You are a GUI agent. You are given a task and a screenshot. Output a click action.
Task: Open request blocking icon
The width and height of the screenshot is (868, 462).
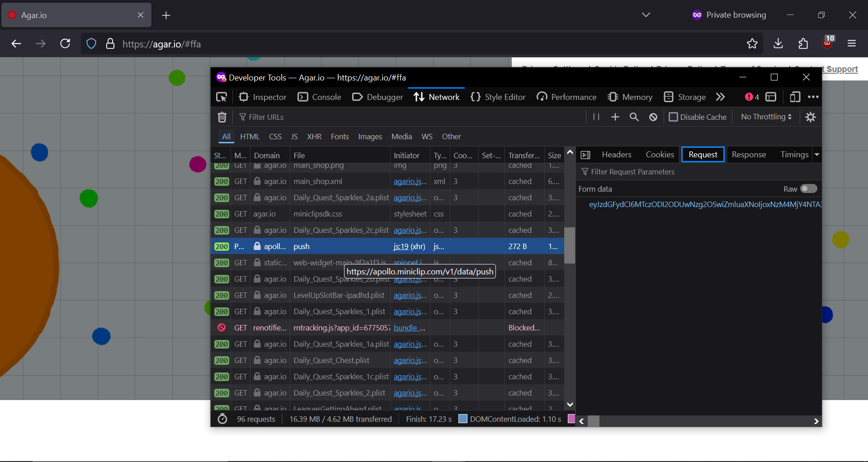click(x=653, y=117)
